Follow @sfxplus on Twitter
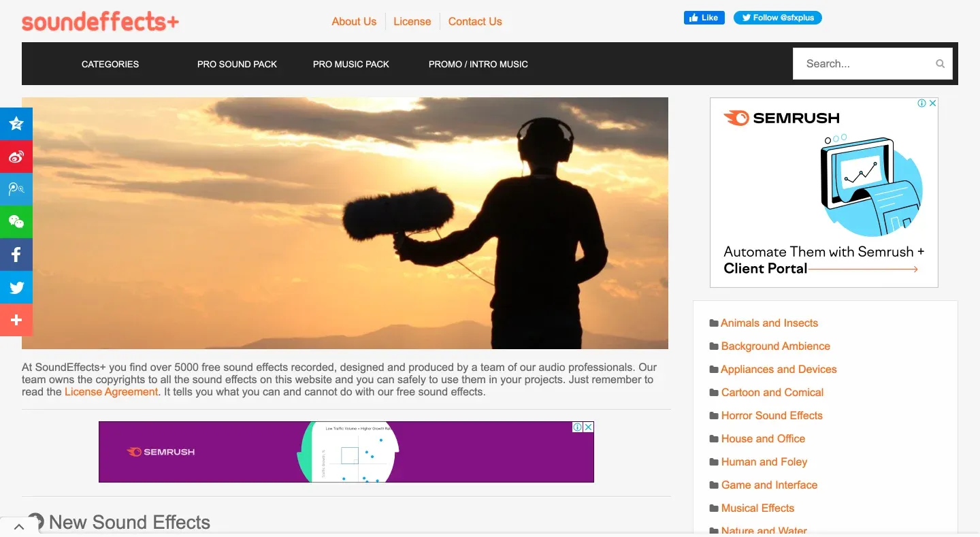Viewport: 980px width, 537px height. (777, 18)
